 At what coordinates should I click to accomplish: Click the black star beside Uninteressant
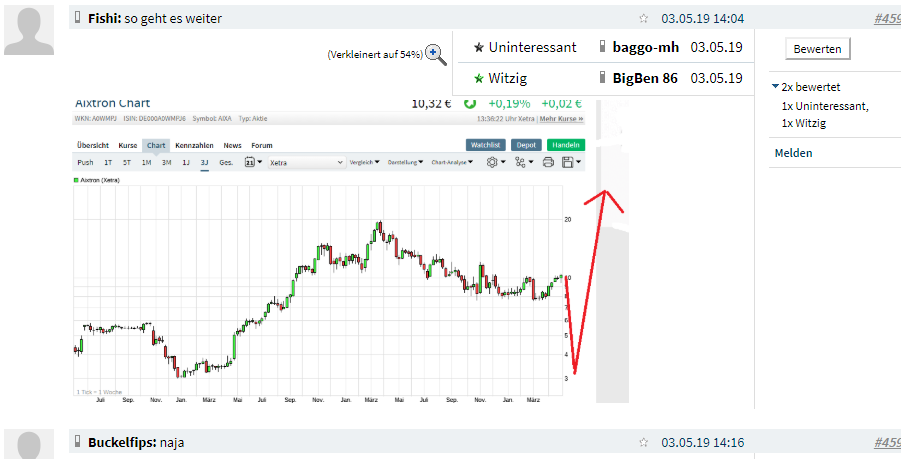(479, 48)
